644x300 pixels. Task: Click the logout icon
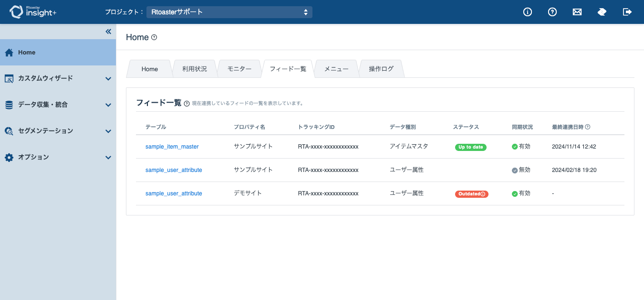click(627, 12)
